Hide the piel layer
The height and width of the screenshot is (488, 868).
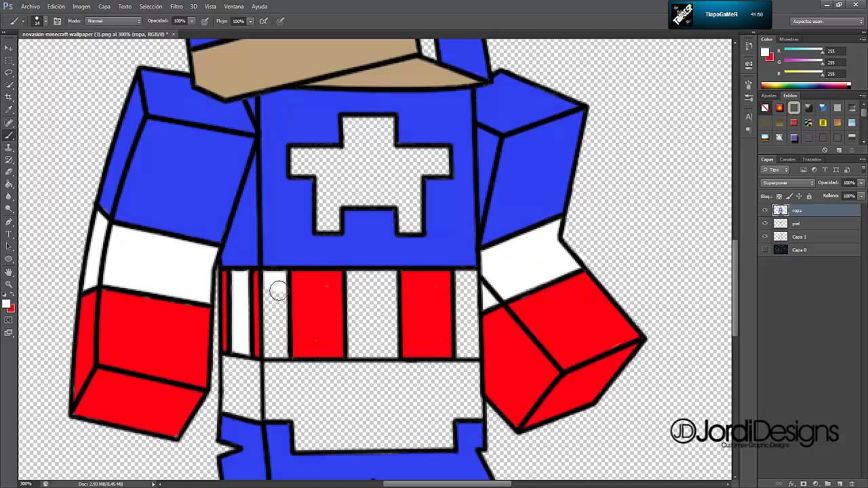tap(765, 223)
